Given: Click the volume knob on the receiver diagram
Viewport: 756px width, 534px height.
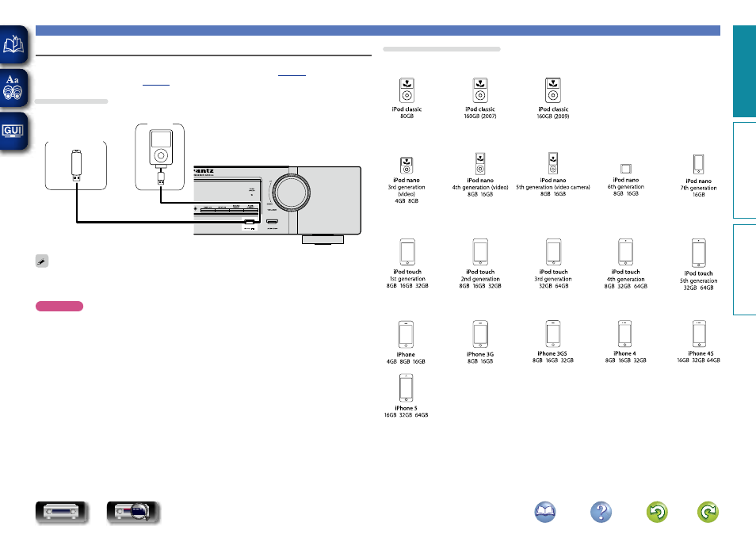Looking at the screenshot, I should [291, 192].
